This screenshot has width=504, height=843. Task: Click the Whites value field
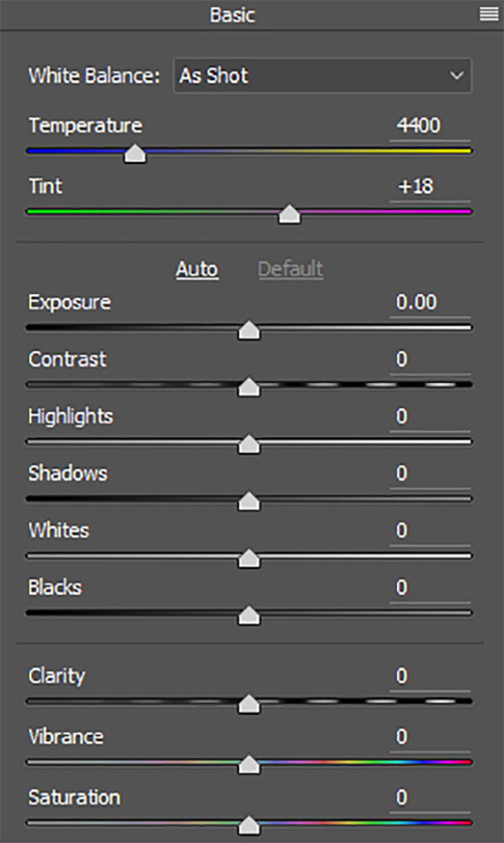click(430, 530)
